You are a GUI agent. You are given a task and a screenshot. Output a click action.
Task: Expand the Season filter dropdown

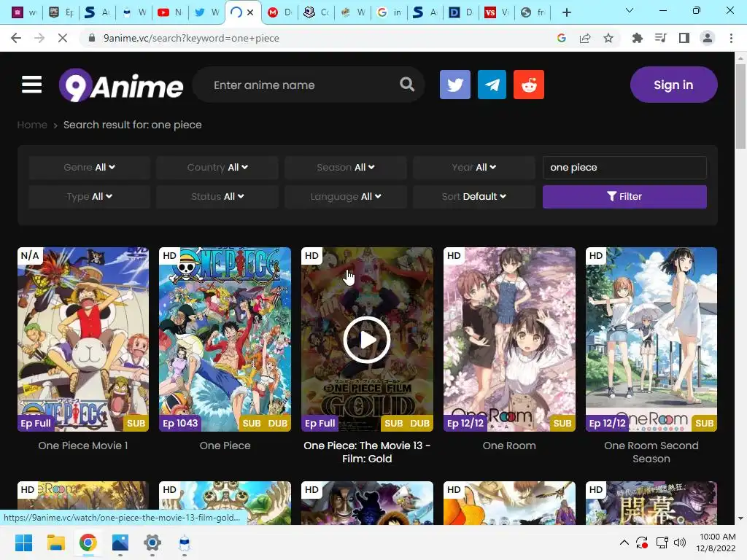pyautogui.click(x=345, y=168)
